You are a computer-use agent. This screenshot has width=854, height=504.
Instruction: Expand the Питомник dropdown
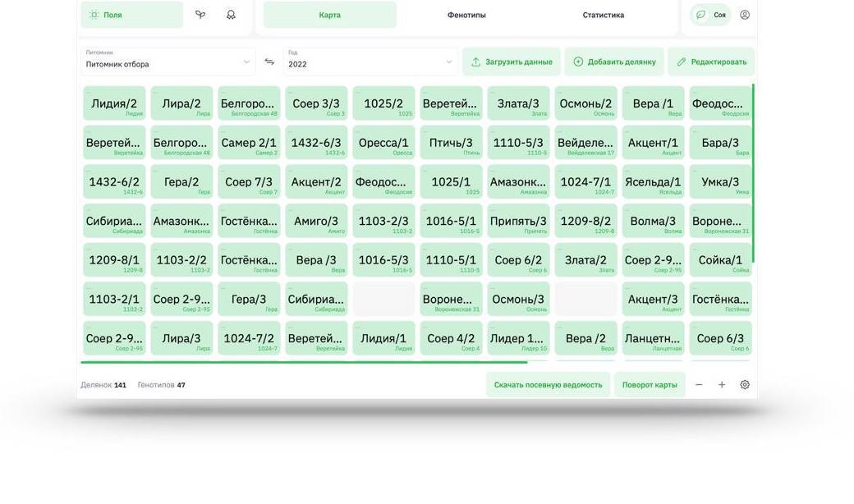tap(168, 62)
